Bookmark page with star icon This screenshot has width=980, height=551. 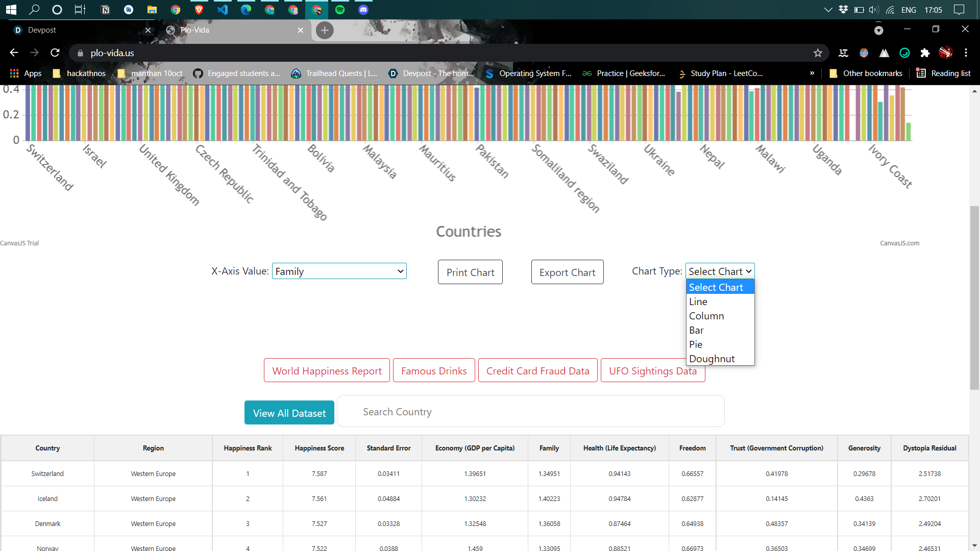point(818,53)
